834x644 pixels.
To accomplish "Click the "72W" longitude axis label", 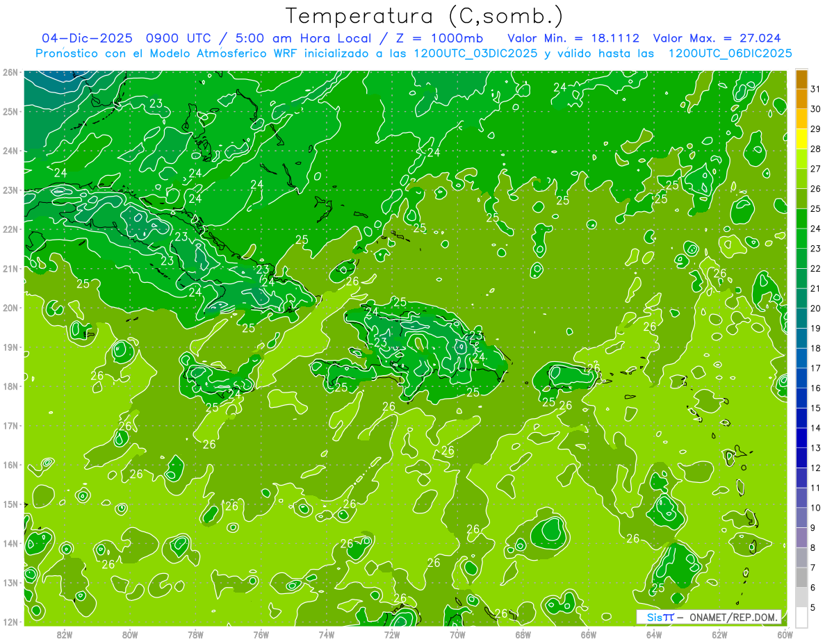I will 392,634.
